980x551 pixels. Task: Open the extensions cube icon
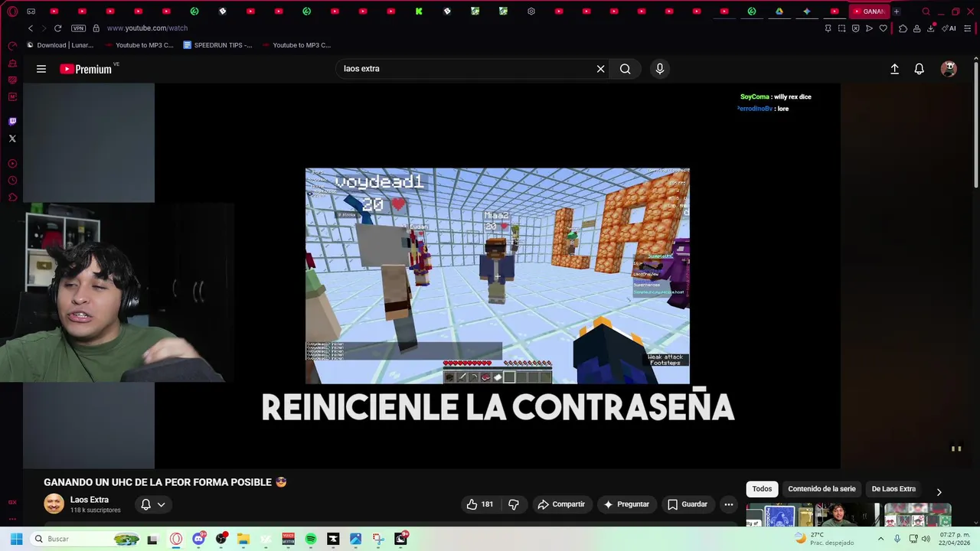point(903,28)
